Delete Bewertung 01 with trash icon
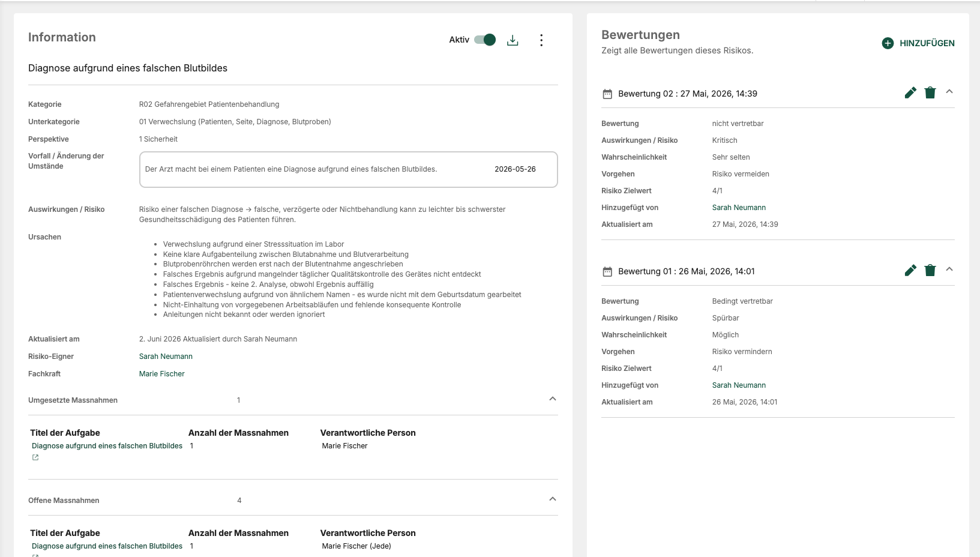The height and width of the screenshot is (557, 980). pyautogui.click(x=930, y=270)
